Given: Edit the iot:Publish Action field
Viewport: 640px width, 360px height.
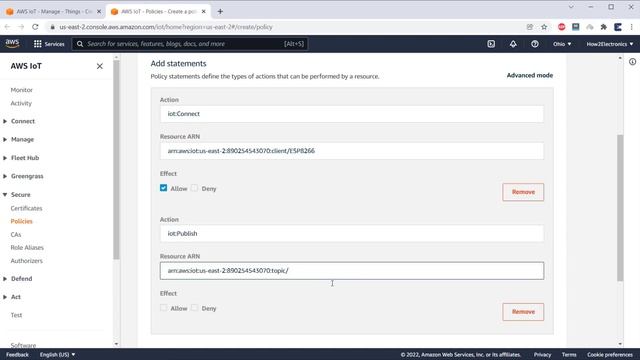Looking at the screenshot, I should pyautogui.click(x=352, y=233).
